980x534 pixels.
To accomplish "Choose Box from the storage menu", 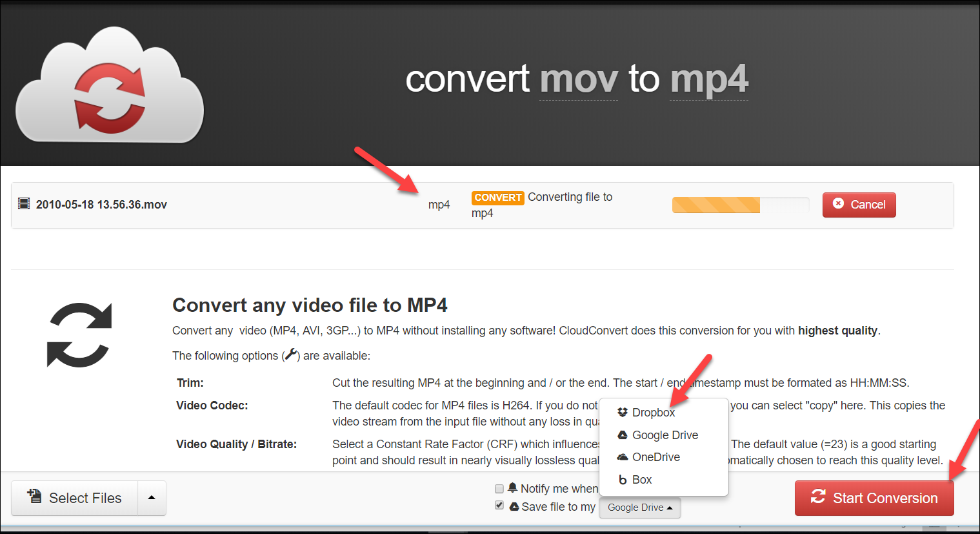I will pos(664,480).
